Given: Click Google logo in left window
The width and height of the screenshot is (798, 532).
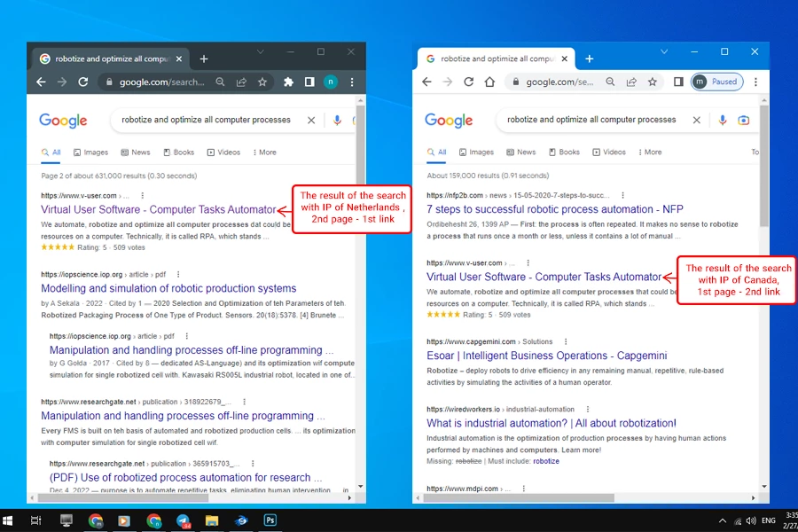Looking at the screenshot, I should click(x=63, y=121).
